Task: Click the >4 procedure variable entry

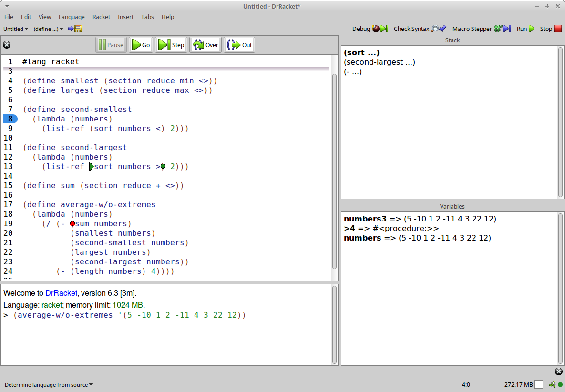Action: [391, 228]
